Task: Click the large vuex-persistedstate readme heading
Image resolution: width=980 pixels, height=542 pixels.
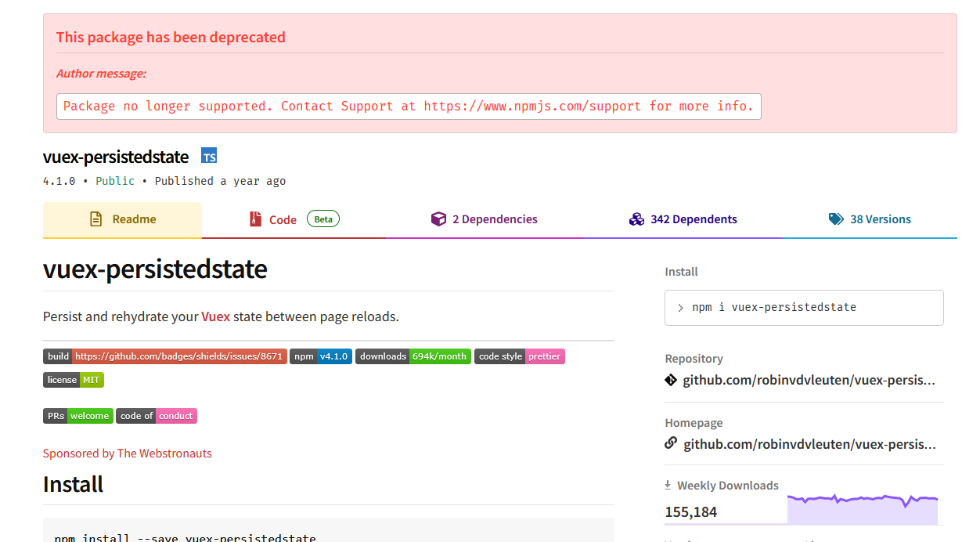Action: click(155, 269)
